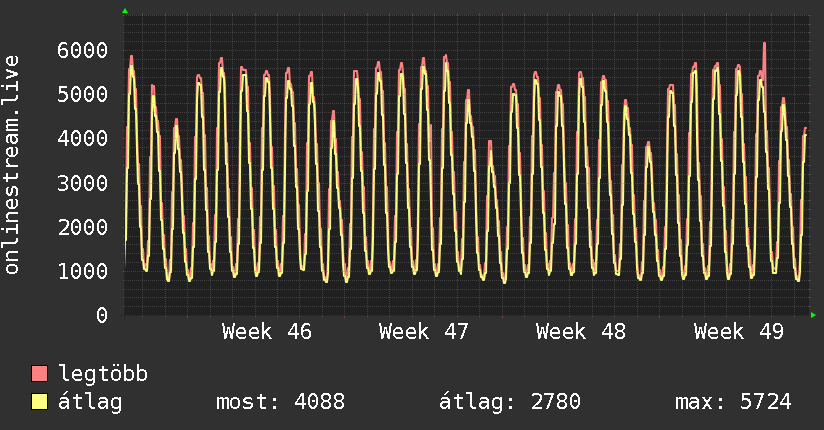The image size is (824, 430).
Task: Select the átlag legend label text
Action: click(x=90, y=403)
